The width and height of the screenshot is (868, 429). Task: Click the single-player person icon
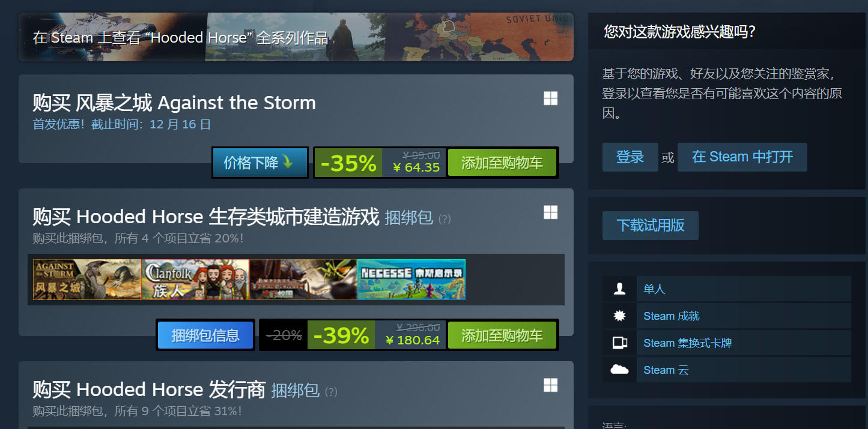coord(619,289)
